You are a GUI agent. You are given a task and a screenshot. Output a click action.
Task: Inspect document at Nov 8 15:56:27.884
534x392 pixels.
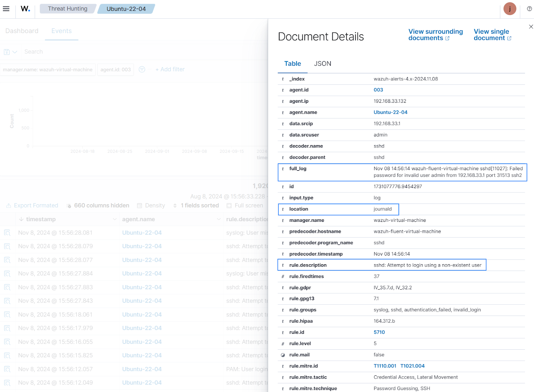(x=7, y=274)
